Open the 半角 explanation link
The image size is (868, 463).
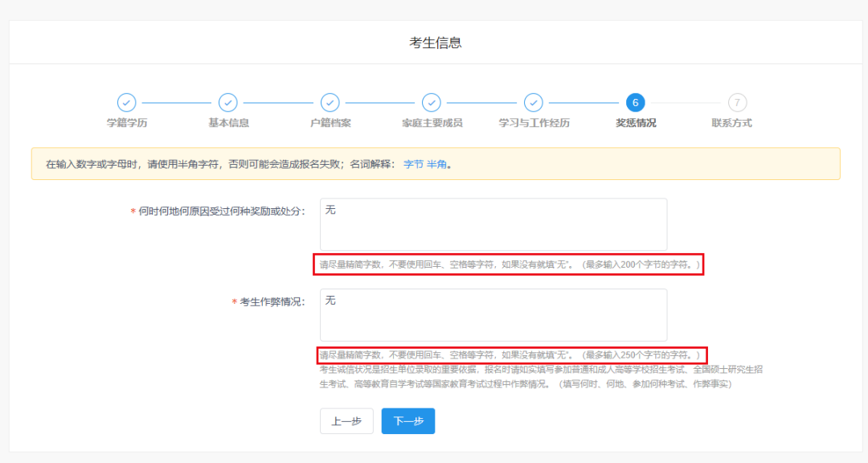click(x=436, y=164)
